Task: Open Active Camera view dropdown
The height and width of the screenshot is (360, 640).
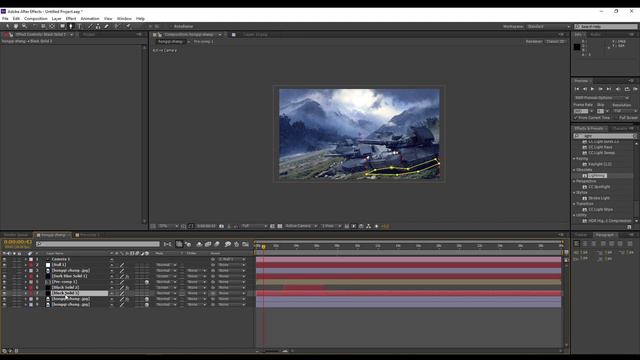Action: click(301, 226)
